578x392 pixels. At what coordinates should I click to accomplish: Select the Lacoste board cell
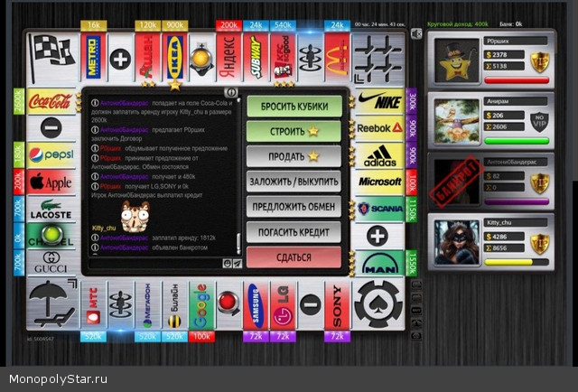coord(51,209)
